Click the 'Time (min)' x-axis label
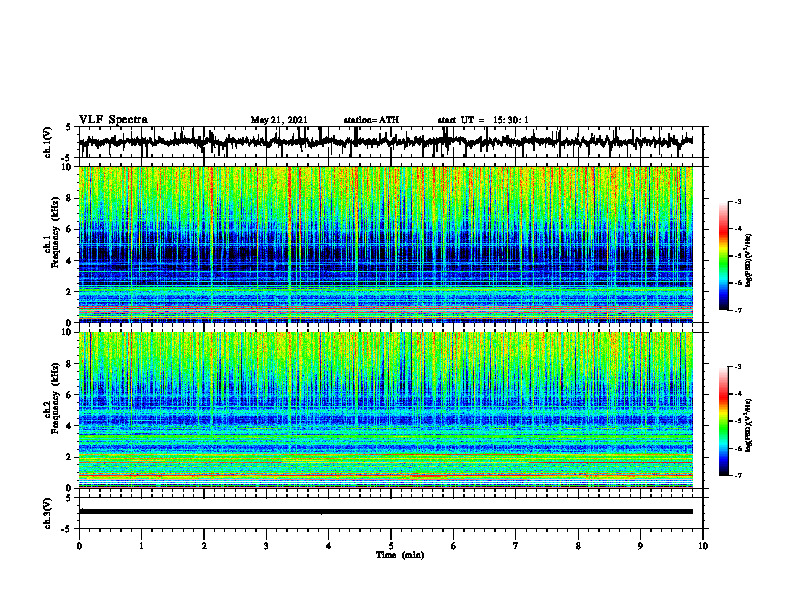 pos(400,555)
